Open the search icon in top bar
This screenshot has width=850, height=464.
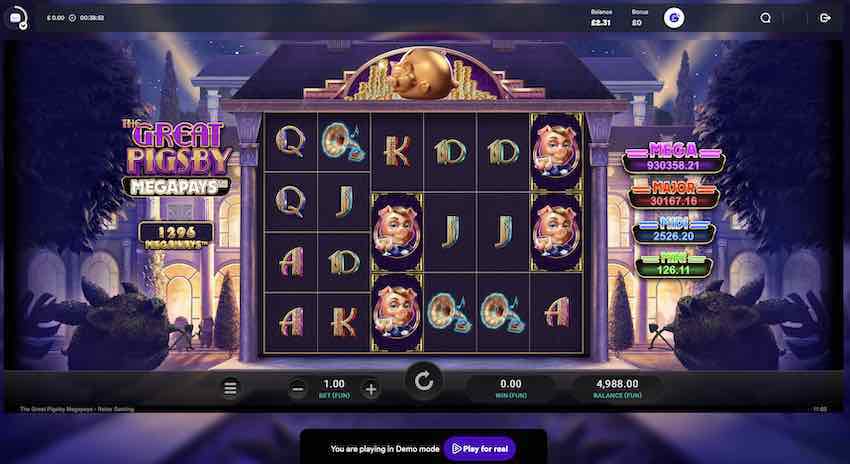pyautogui.click(x=765, y=18)
